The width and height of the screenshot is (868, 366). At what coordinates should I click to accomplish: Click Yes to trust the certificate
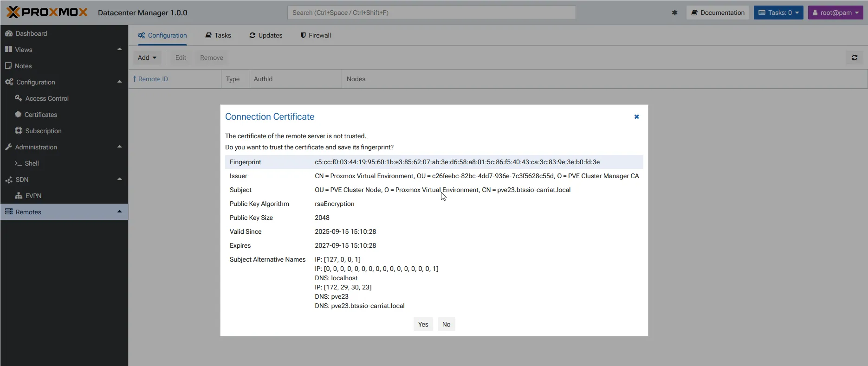coord(423,324)
